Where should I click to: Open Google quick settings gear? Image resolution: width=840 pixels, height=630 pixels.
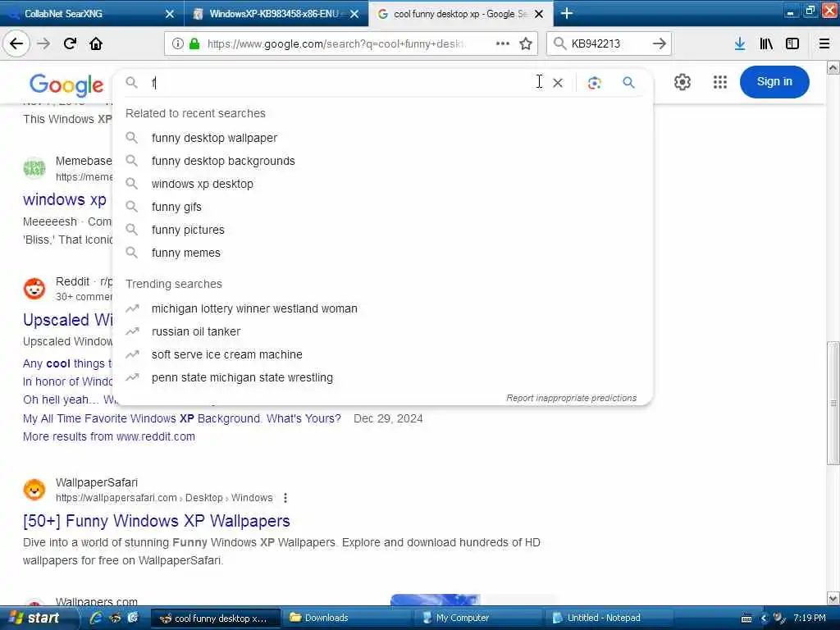(682, 82)
